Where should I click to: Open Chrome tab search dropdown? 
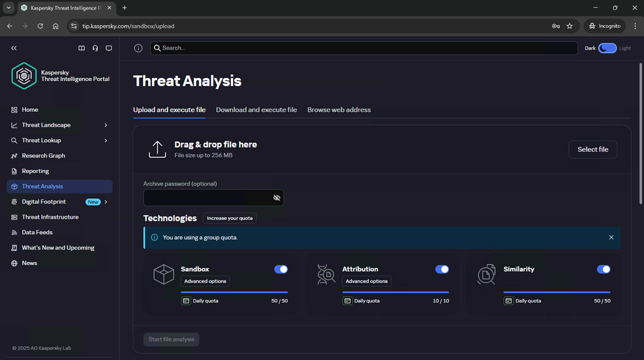(x=9, y=8)
